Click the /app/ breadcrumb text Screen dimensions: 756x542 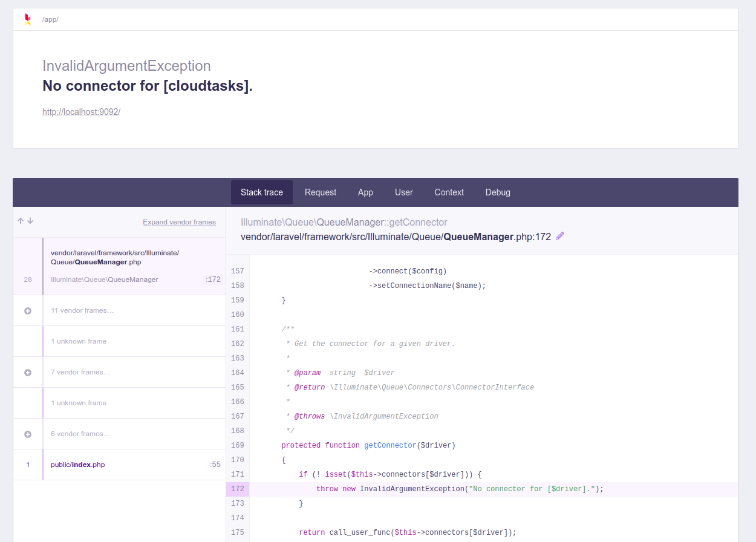pos(50,19)
